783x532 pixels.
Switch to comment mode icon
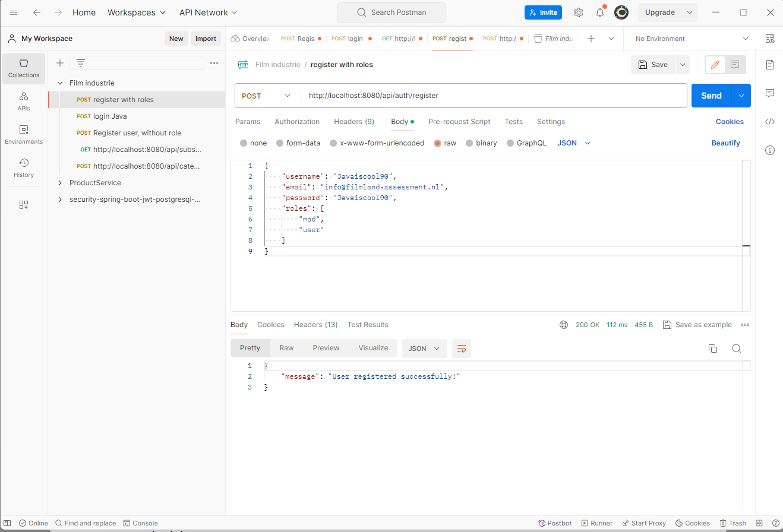(735, 65)
